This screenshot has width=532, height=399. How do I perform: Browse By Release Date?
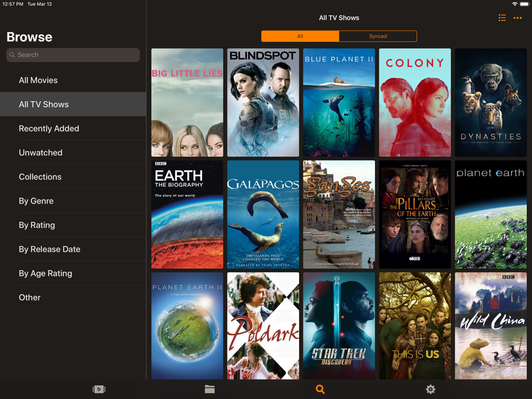[x=73, y=249]
